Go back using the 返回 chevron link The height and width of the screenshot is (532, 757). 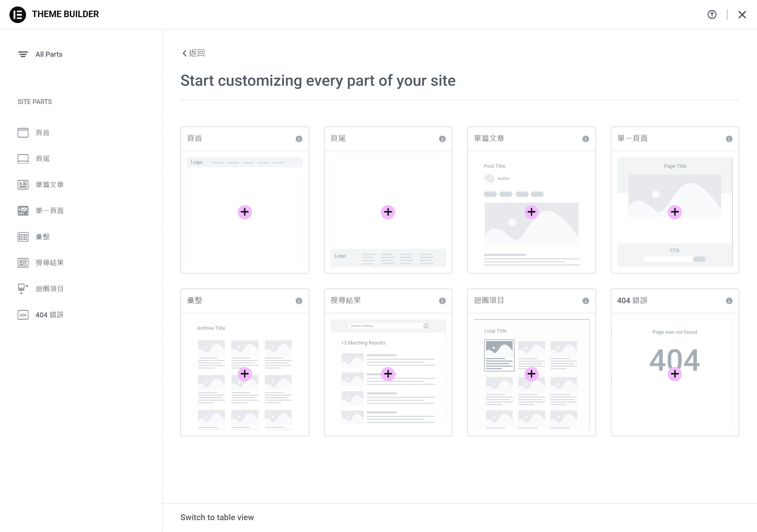click(193, 53)
